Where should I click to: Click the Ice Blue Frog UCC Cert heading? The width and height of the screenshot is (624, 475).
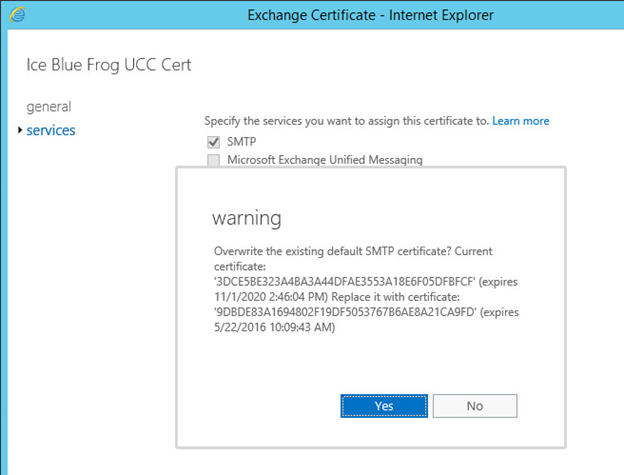[109, 65]
